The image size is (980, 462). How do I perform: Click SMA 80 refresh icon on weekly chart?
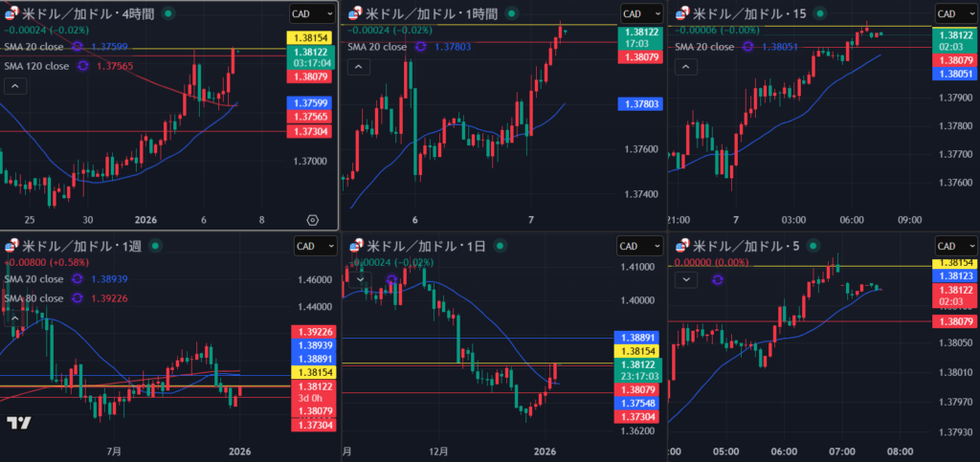click(x=78, y=297)
